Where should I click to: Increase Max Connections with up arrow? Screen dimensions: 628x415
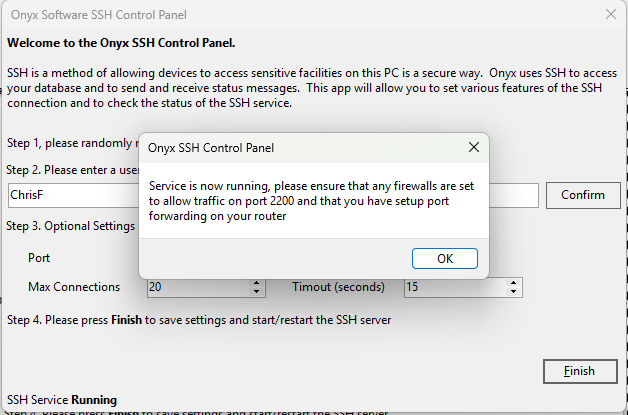coord(257,283)
